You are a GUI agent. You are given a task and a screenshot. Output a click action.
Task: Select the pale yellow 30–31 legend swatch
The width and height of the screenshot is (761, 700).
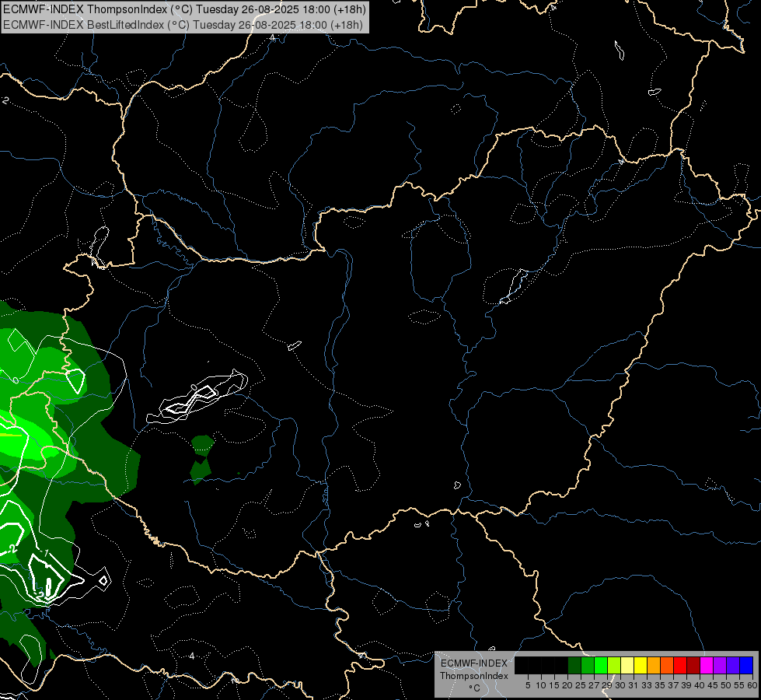pyautogui.click(x=627, y=665)
